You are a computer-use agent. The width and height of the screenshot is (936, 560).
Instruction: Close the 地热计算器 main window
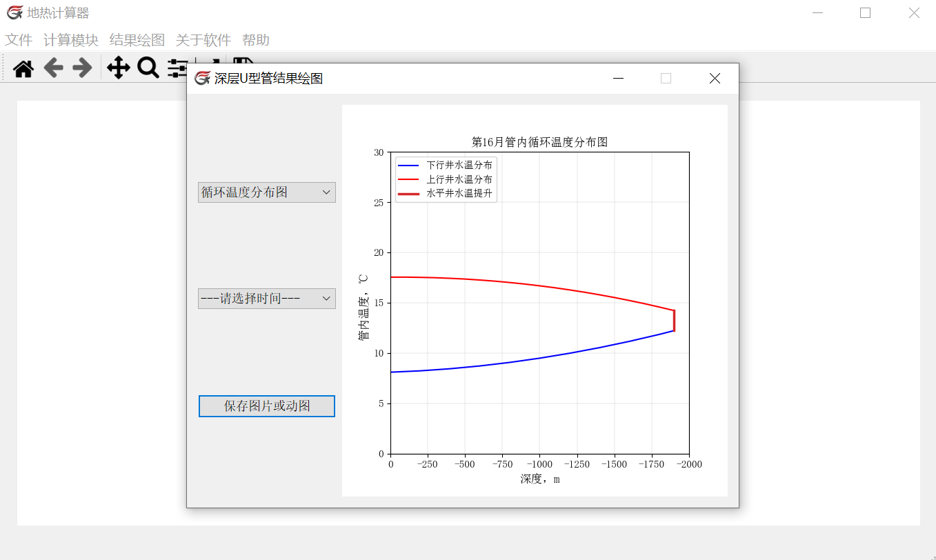point(914,12)
